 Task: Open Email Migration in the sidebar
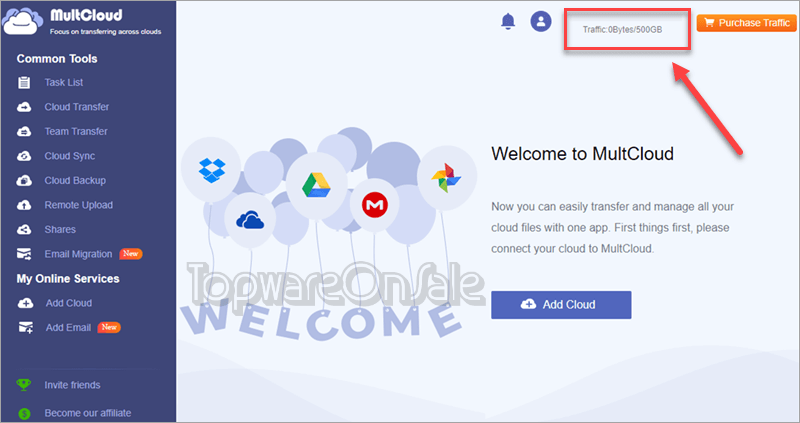click(x=78, y=254)
